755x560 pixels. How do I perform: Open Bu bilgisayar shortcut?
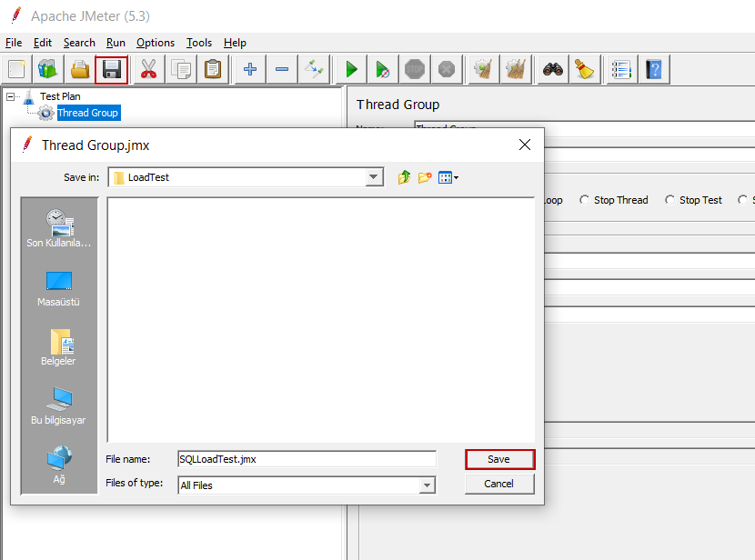(x=59, y=406)
